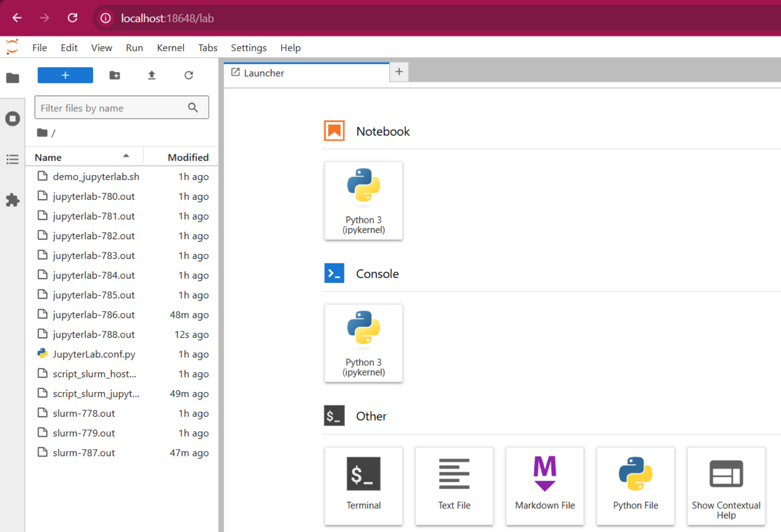This screenshot has height=532, width=781.
Task: Open a new Terminal from the launcher
Action: click(364, 486)
